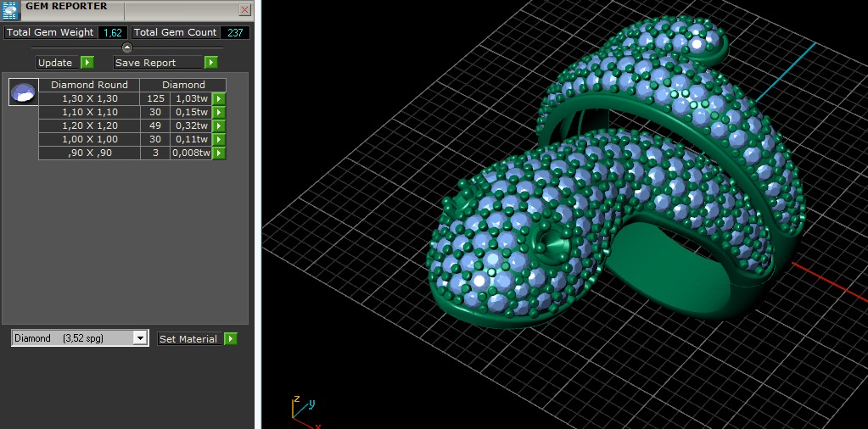868x429 pixels.
Task: Click the green arrow next to Save Report
Action: click(211, 63)
